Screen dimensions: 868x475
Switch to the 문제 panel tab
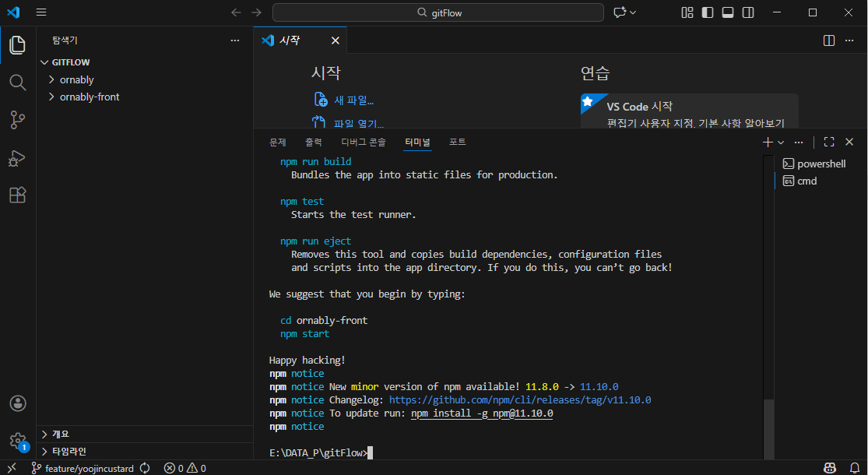click(277, 142)
